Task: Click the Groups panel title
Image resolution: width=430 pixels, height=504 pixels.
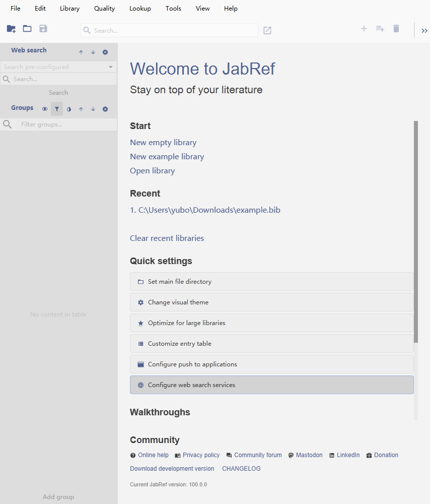Action: point(22,108)
